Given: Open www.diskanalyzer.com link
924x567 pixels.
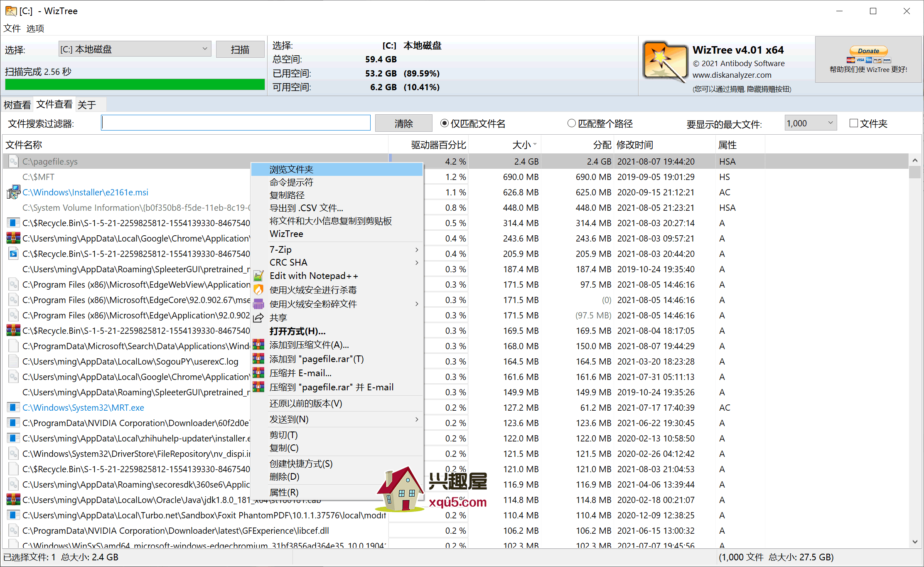Looking at the screenshot, I should click(x=732, y=75).
